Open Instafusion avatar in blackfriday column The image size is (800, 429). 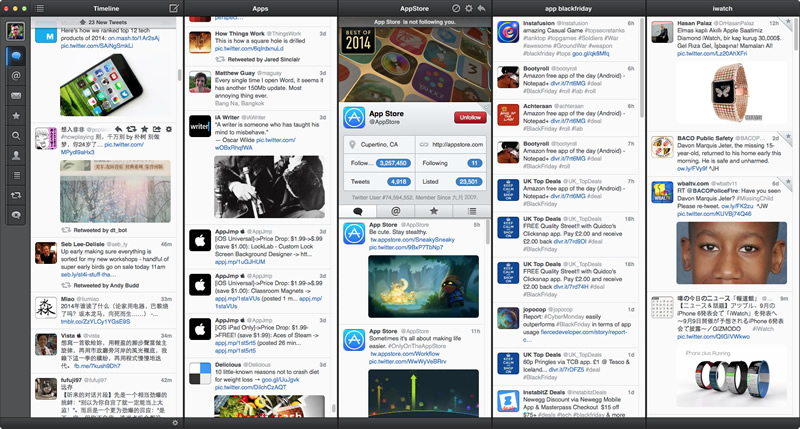click(508, 32)
